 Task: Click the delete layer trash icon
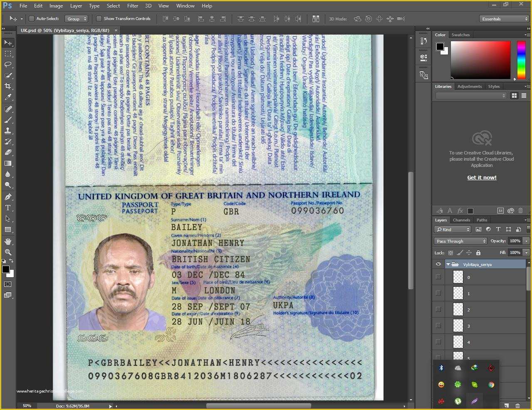(517, 405)
